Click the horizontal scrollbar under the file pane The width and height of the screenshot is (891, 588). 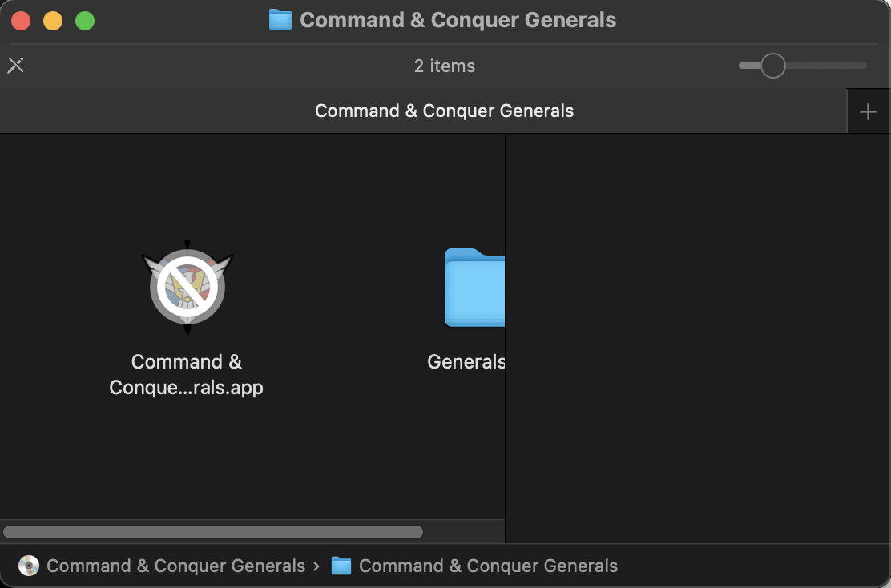[x=213, y=532]
